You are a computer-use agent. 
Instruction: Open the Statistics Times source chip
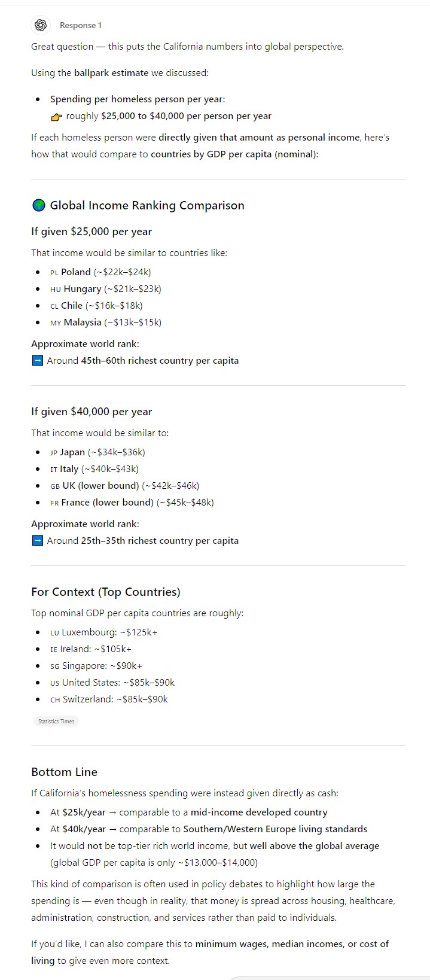coord(56,722)
